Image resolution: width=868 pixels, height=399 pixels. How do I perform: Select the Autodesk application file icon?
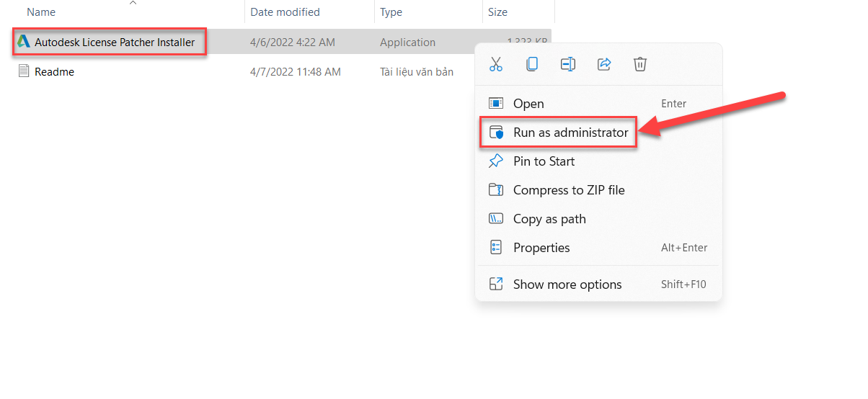[x=24, y=42]
